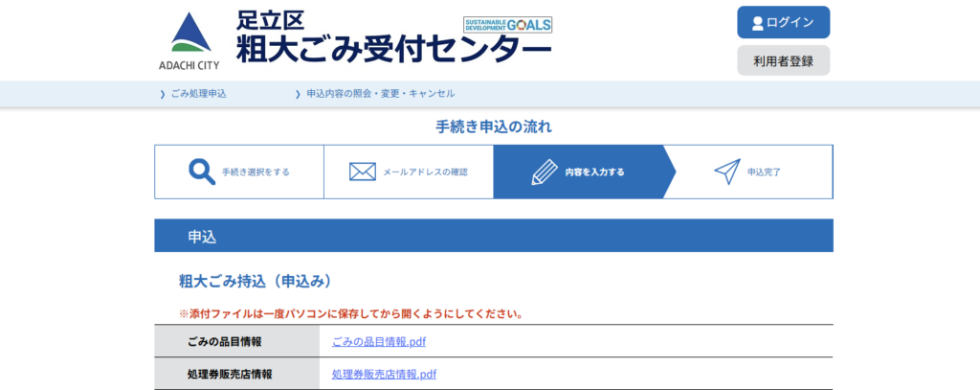This screenshot has width=980, height=390.
Task: Select the メールアドレスの確認 step label
Action: click(x=425, y=172)
